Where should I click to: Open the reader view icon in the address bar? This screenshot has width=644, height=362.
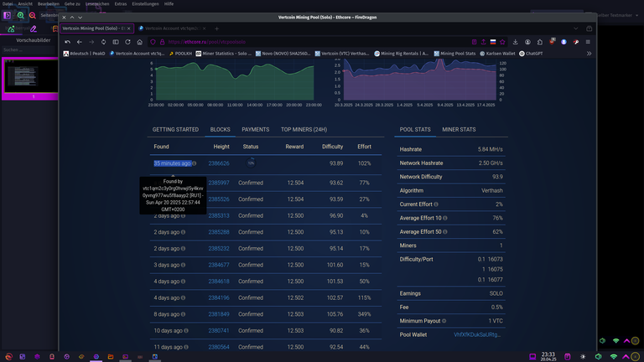tap(474, 42)
